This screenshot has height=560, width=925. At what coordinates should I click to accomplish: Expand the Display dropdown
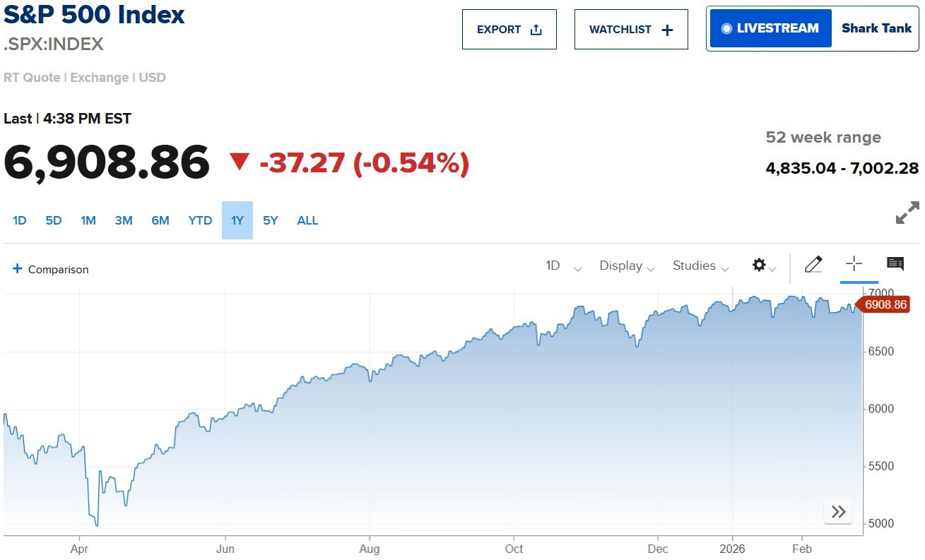pyautogui.click(x=627, y=266)
